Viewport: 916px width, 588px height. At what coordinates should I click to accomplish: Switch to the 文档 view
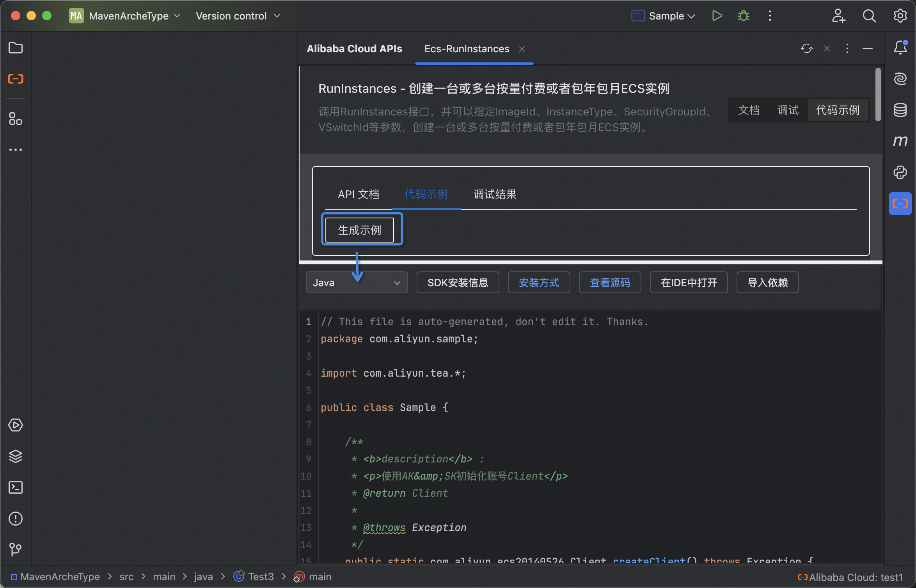[x=749, y=110]
